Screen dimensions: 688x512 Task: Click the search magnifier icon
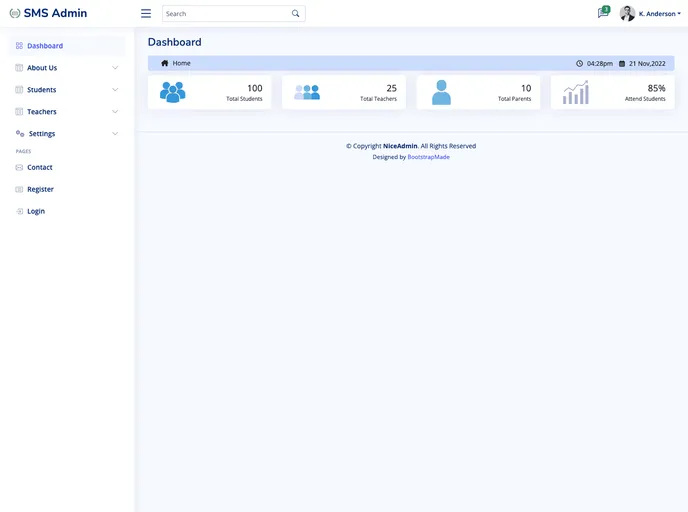tap(295, 14)
